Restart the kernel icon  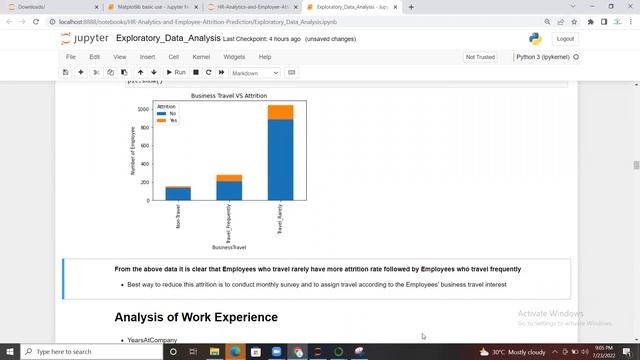click(209, 73)
